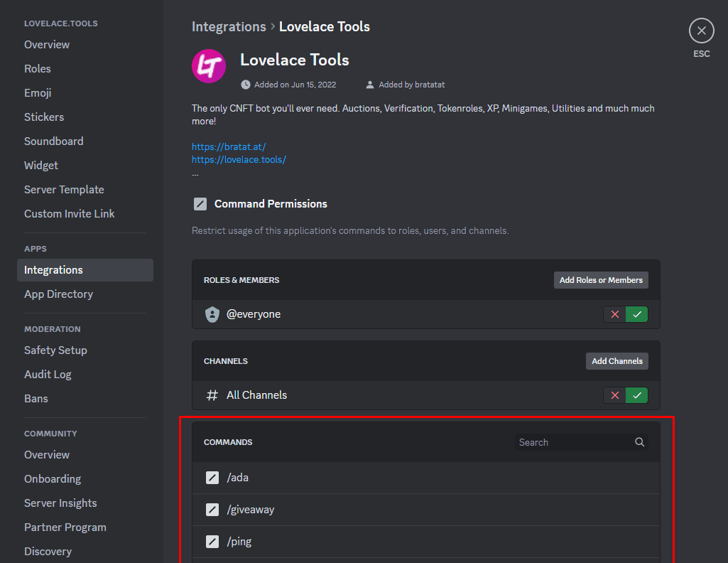This screenshot has width=728, height=563.
Task: Click the Added by bratatat text
Action: click(412, 85)
